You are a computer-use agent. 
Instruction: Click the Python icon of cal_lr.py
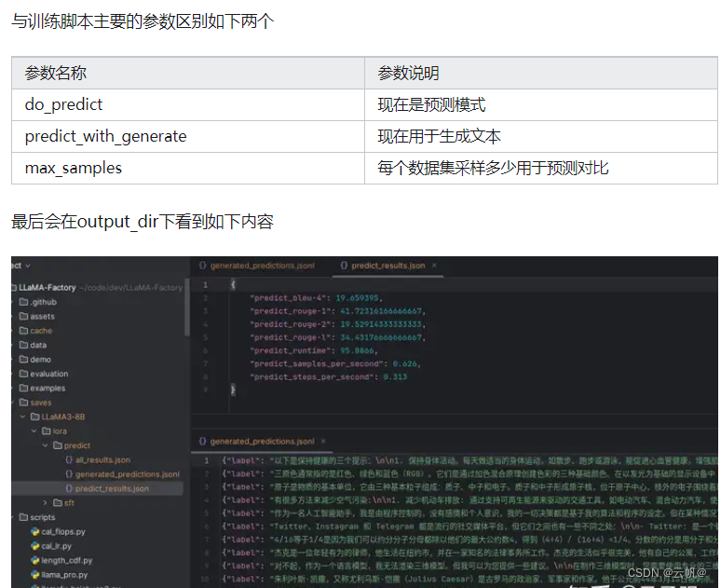pos(35,546)
